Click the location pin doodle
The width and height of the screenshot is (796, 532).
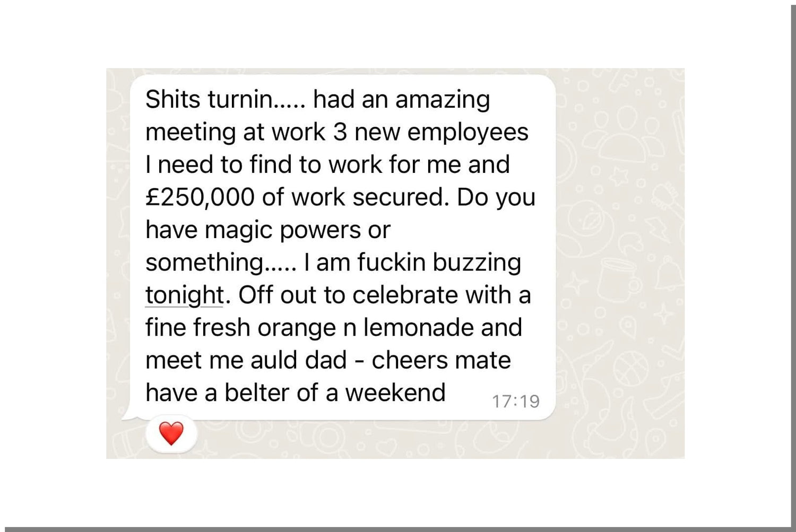[627, 327]
